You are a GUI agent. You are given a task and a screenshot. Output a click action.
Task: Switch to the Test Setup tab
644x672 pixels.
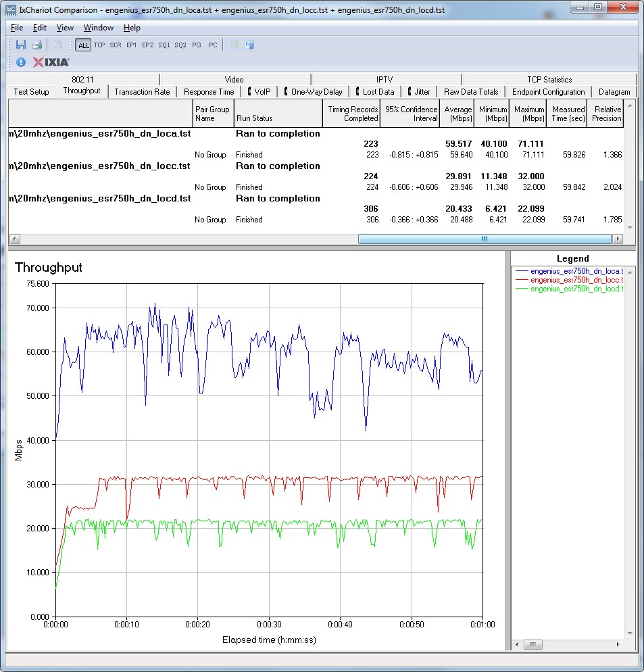[31, 92]
